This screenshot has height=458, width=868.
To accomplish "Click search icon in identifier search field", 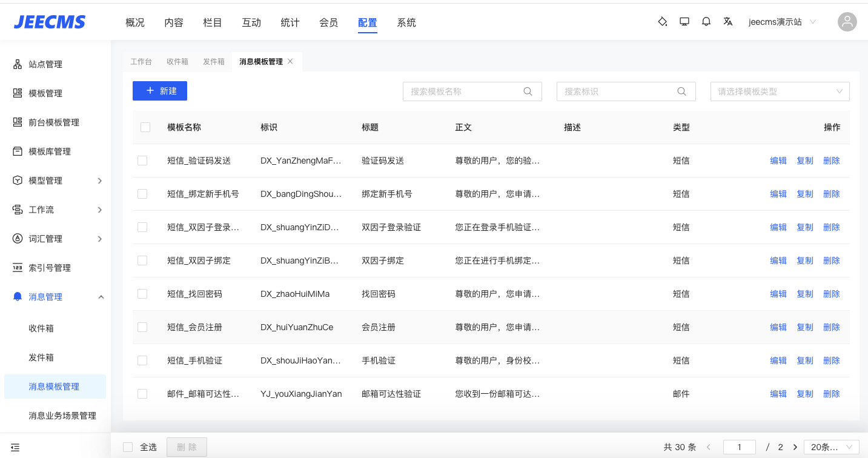I will point(682,91).
